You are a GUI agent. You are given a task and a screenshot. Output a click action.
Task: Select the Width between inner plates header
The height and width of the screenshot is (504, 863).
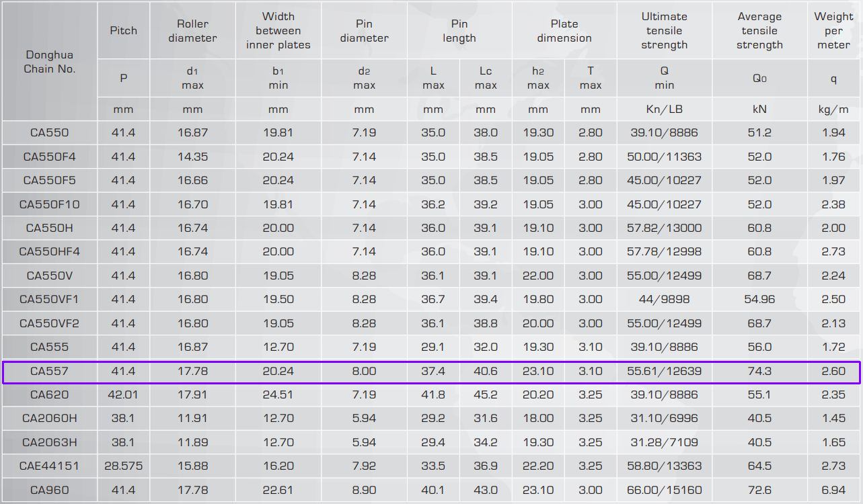click(x=278, y=31)
